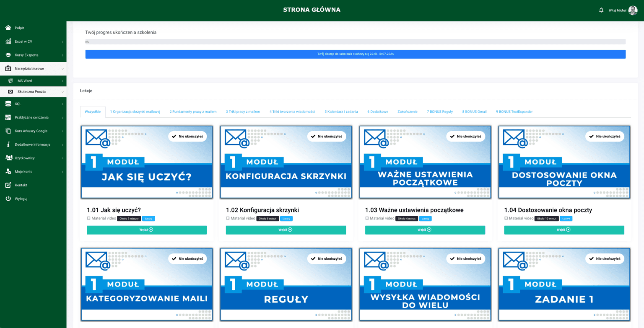Open the notifications bell icon
The image size is (644, 328).
coord(601,10)
